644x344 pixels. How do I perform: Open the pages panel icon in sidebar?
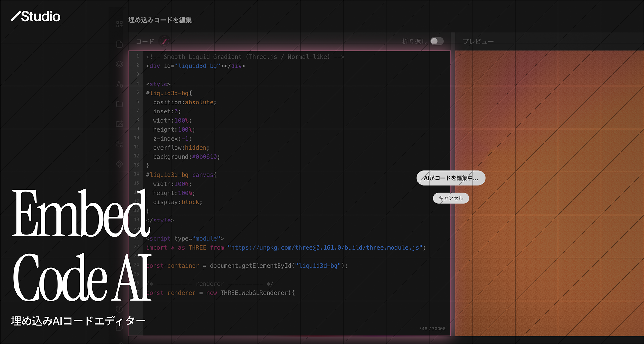[119, 44]
